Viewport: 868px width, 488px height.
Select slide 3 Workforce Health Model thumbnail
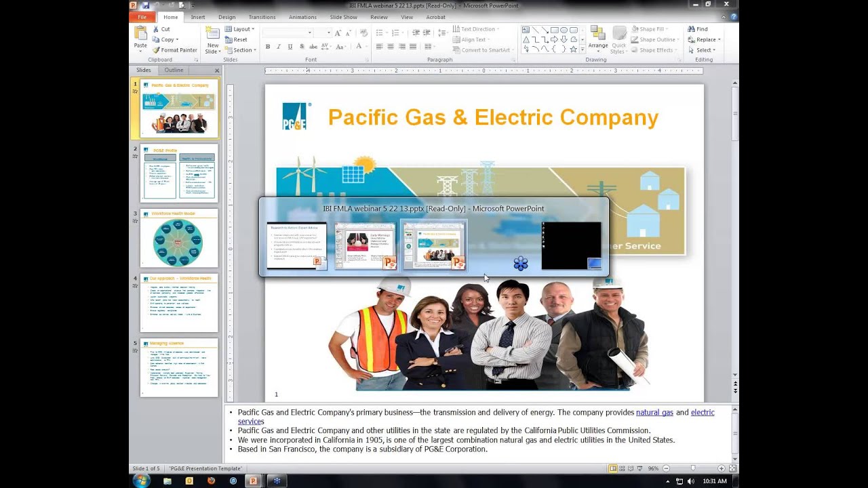tap(179, 238)
